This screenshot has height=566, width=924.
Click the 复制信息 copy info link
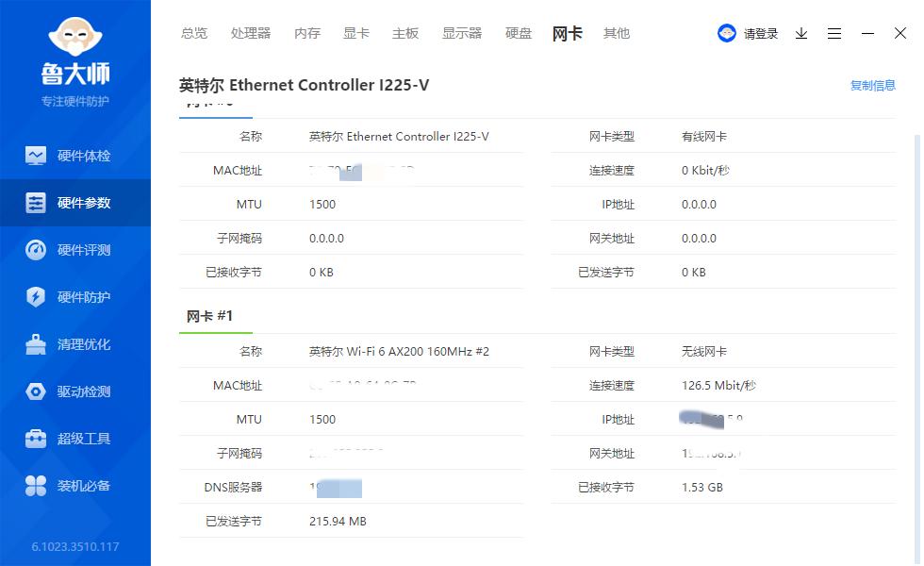[x=872, y=85]
